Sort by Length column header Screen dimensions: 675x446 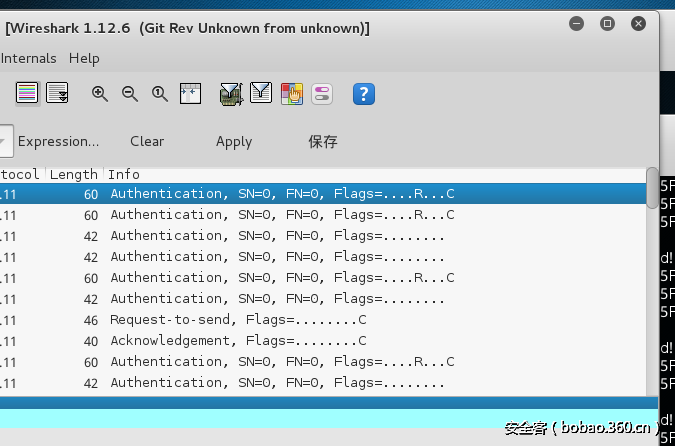[x=74, y=174]
